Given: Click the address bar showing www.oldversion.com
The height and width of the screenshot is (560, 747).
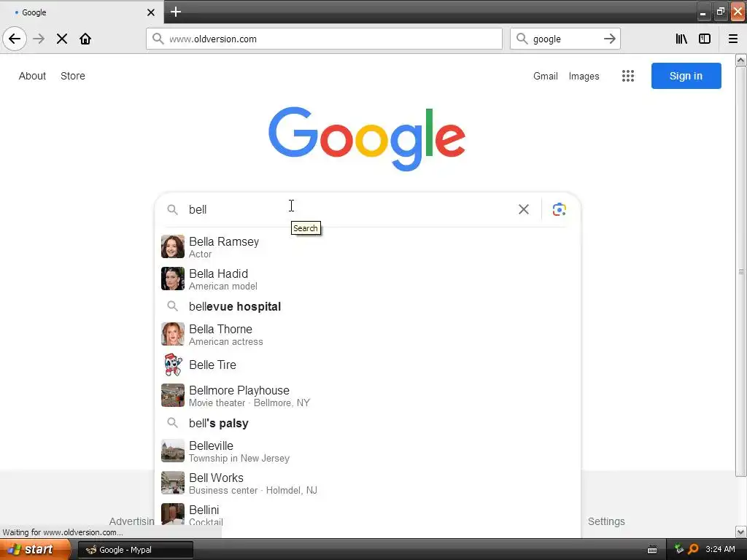Looking at the screenshot, I should point(324,39).
